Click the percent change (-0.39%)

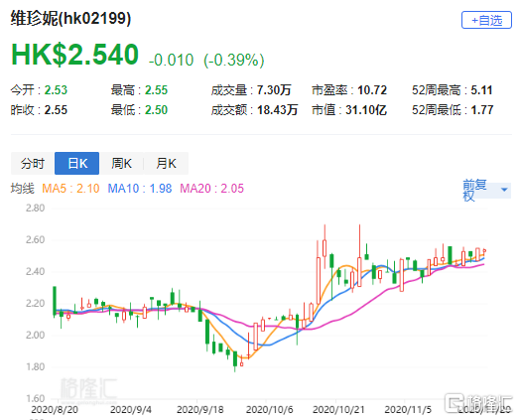pos(234,60)
